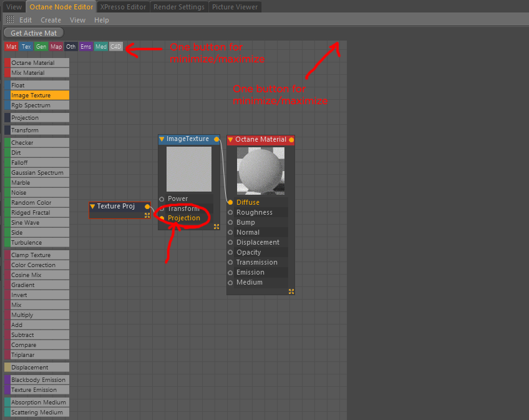This screenshot has height=420, width=529.
Task: Click the Roughness input port
Action: coord(230,212)
